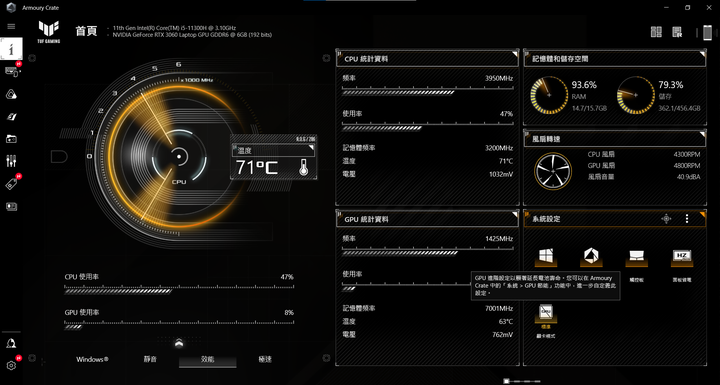Click the CPU 使用率 47% bar on left

(x=179, y=291)
